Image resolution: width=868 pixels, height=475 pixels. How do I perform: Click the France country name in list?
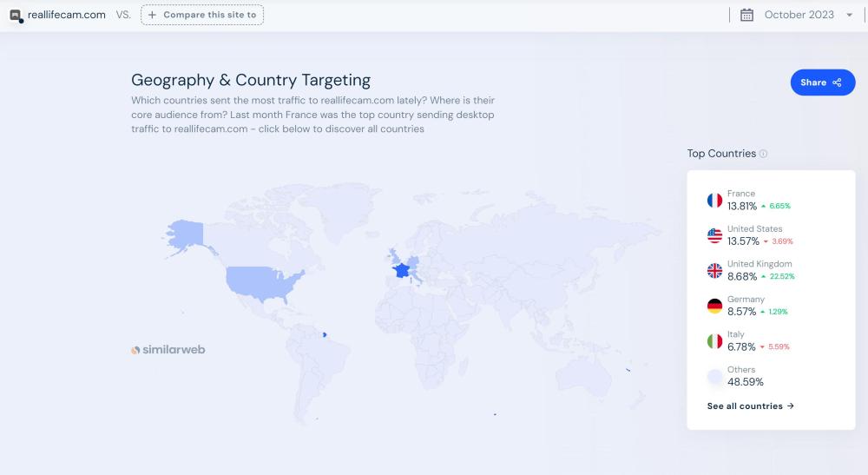tap(741, 194)
